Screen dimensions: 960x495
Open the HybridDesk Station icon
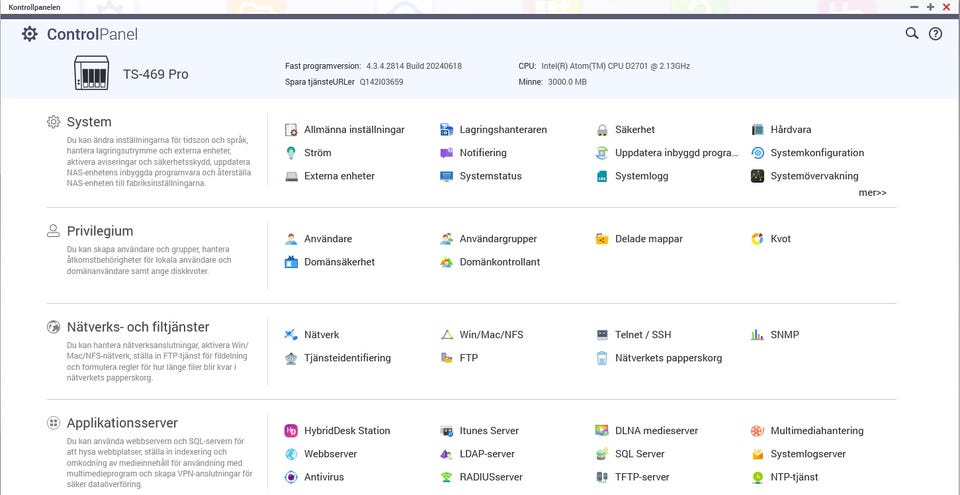pyautogui.click(x=291, y=431)
